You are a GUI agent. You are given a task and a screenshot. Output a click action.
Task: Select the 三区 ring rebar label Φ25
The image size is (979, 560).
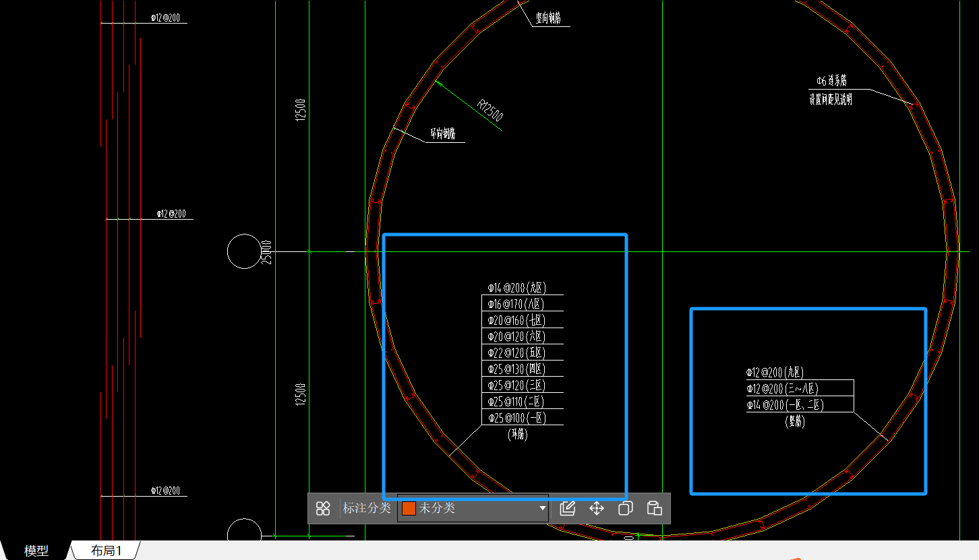pos(516,385)
